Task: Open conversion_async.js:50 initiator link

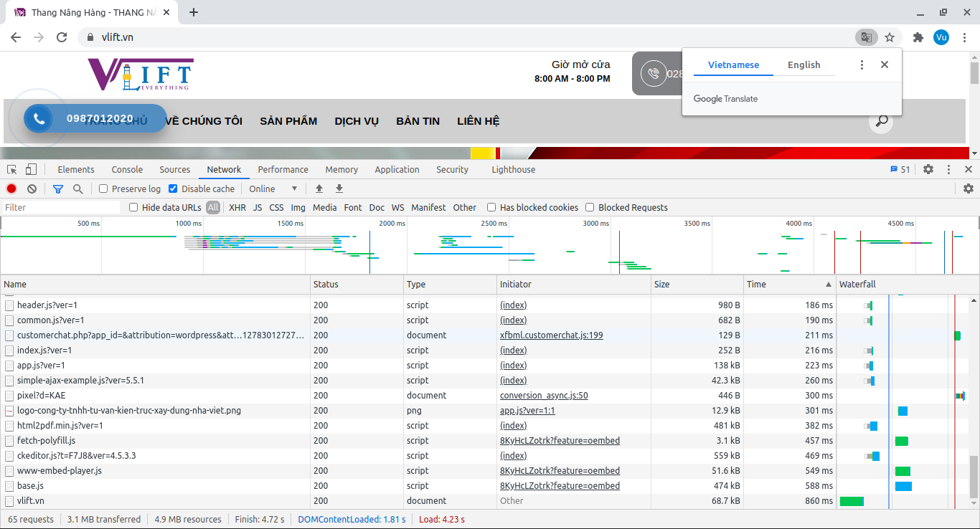Action: (544, 396)
